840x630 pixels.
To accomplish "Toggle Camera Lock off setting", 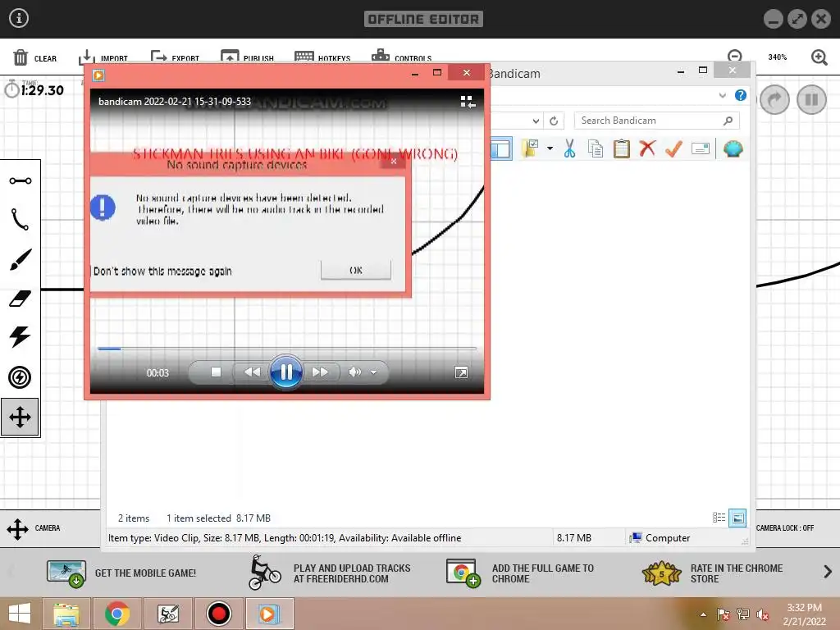I will (x=785, y=528).
